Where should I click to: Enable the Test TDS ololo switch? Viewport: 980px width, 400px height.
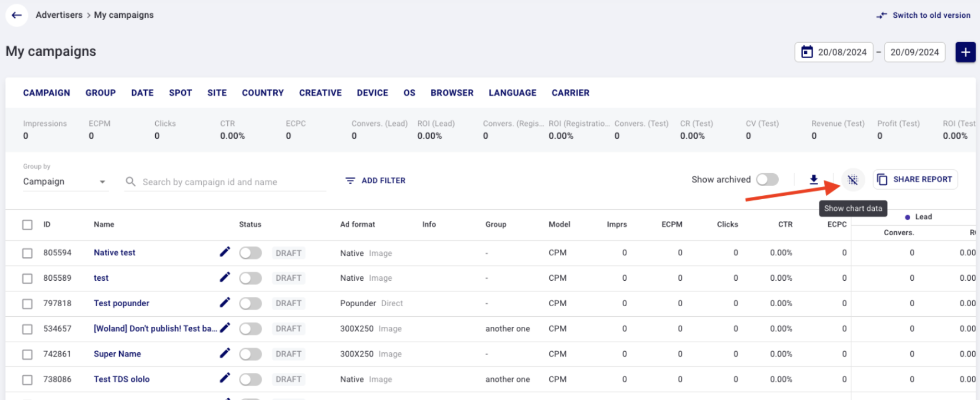(x=251, y=379)
